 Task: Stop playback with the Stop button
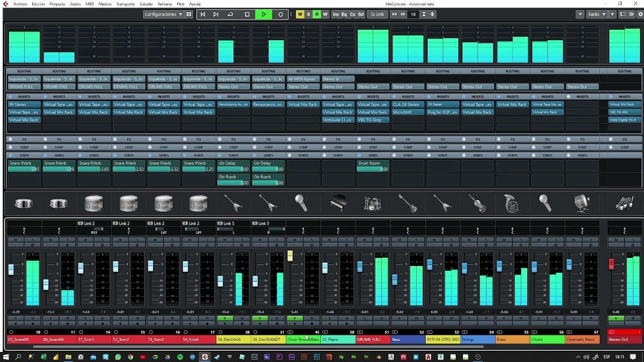pos(247,14)
